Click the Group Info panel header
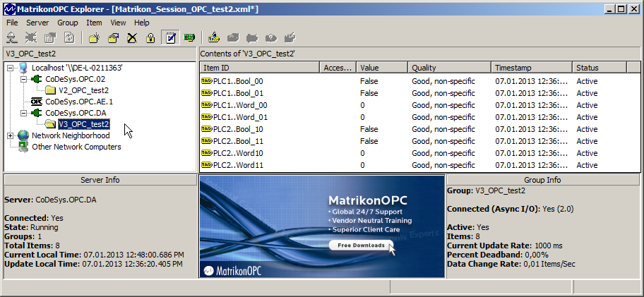 coord(542,180)
